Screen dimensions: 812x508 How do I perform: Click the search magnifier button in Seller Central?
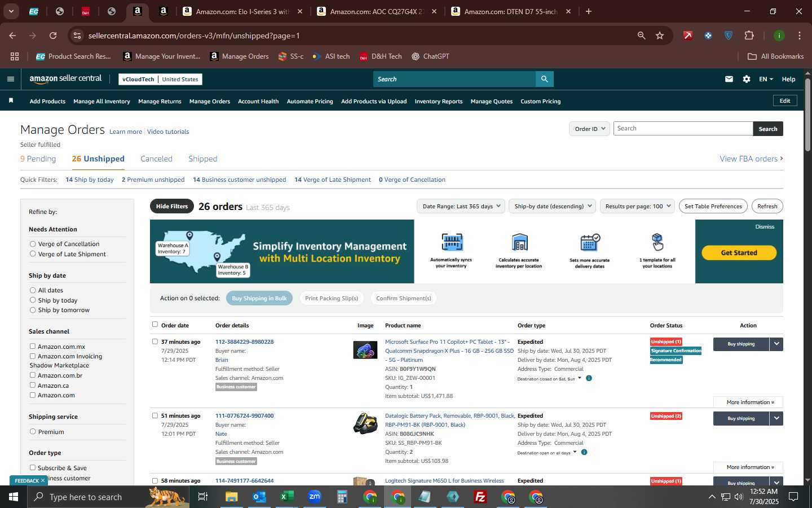click(544, 79)
